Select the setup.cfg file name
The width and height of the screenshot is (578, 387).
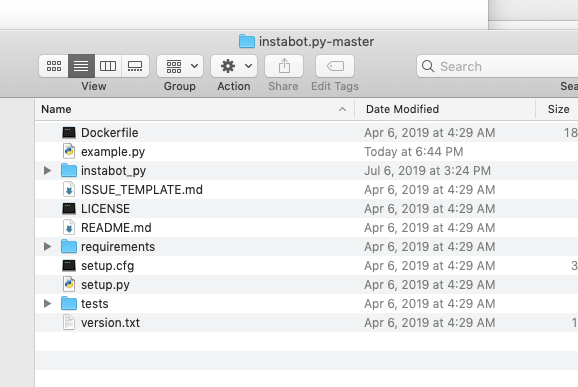108,266
